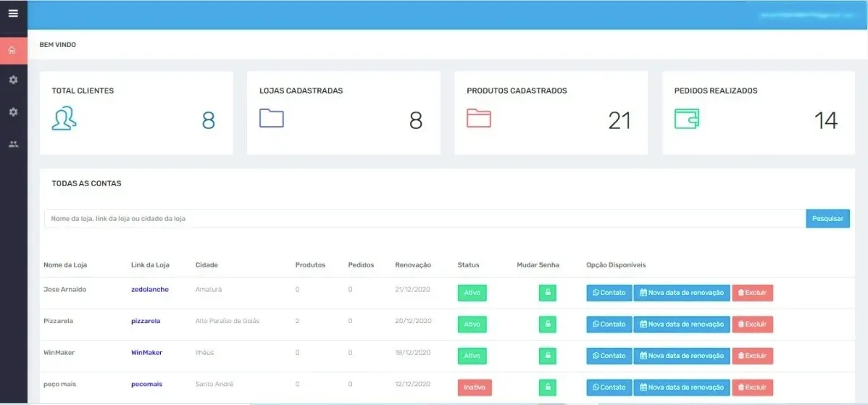
Task: Open the pecomais store link
Action: tap(146, 384)
